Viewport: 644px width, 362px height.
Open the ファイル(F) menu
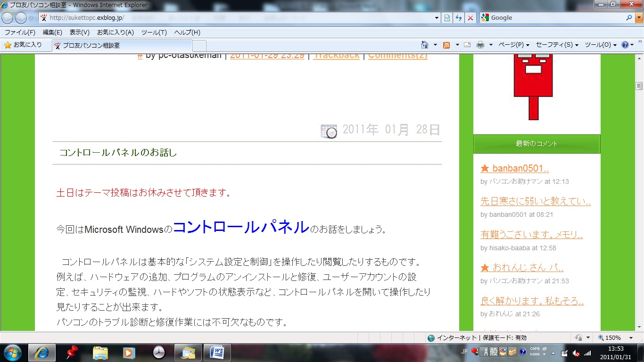pyautogui.click(x=20, y=33)
